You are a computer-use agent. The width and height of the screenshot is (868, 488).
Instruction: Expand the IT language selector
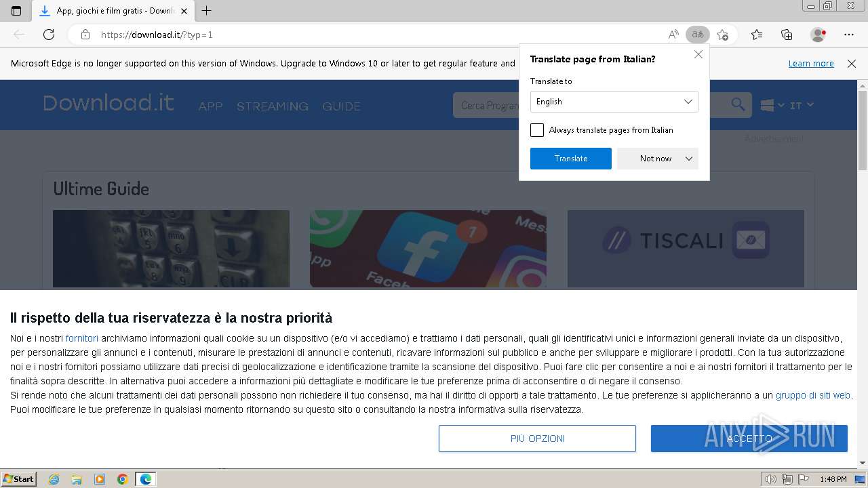click(x=802, y=105)
